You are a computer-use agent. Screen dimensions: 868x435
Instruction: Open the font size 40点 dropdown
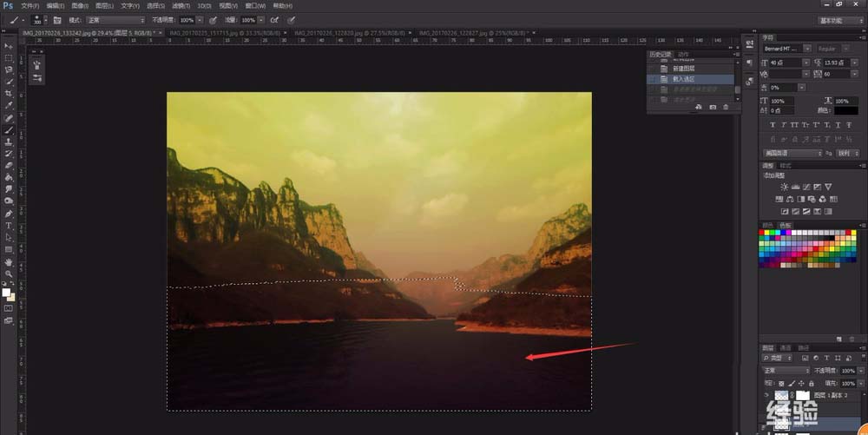click(x=806, y=63)
